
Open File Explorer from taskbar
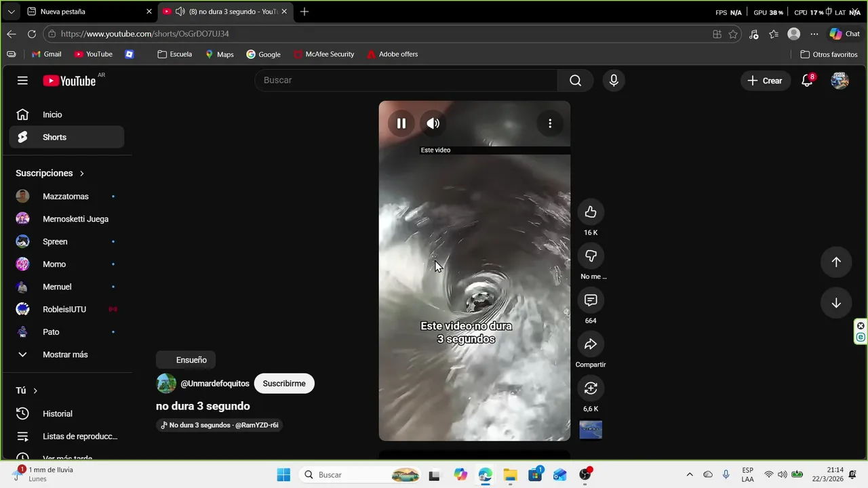coord(510,475)
